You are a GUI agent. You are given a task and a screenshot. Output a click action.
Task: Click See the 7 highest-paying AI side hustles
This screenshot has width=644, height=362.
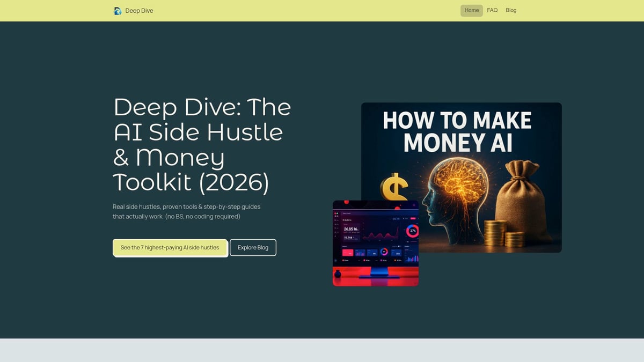pyautogui.click(x=170, y=247)
